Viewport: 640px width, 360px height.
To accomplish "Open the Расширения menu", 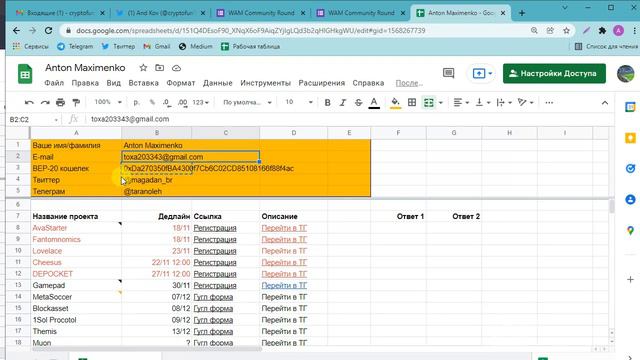I will click(x=322, y=83).
